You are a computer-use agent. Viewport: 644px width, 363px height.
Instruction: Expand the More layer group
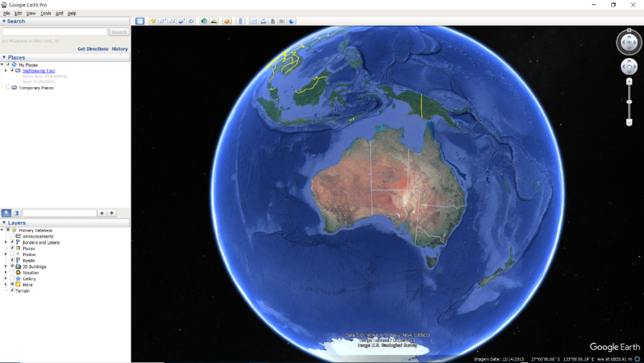tap(6, 284)
